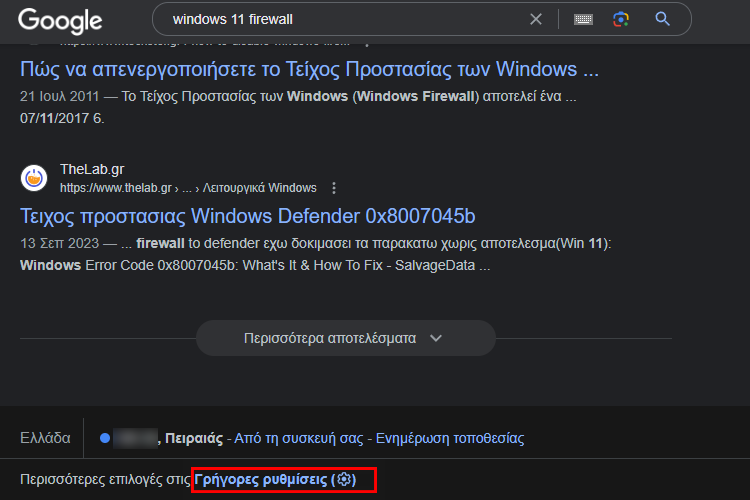Viewport: 750px width, 500px height.
Task: Click the blue location dot
Action: pos(105,438)
